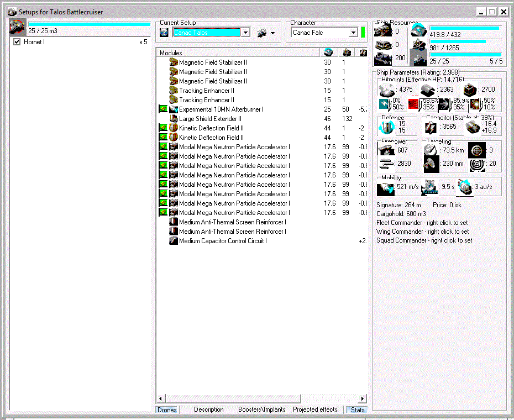Click the warp speed icon showing 3 au/s
Viewport: 514px width, 420px height.
464,187
